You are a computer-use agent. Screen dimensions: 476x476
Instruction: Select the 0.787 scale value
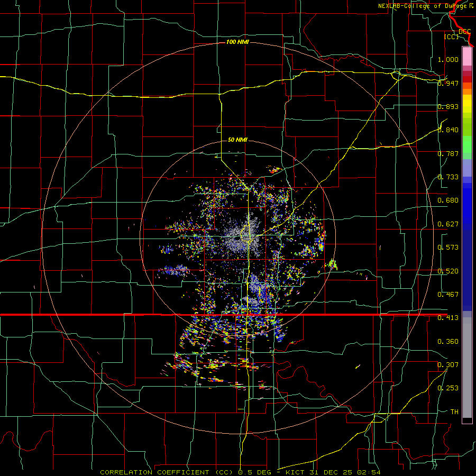tap(448, 153)
